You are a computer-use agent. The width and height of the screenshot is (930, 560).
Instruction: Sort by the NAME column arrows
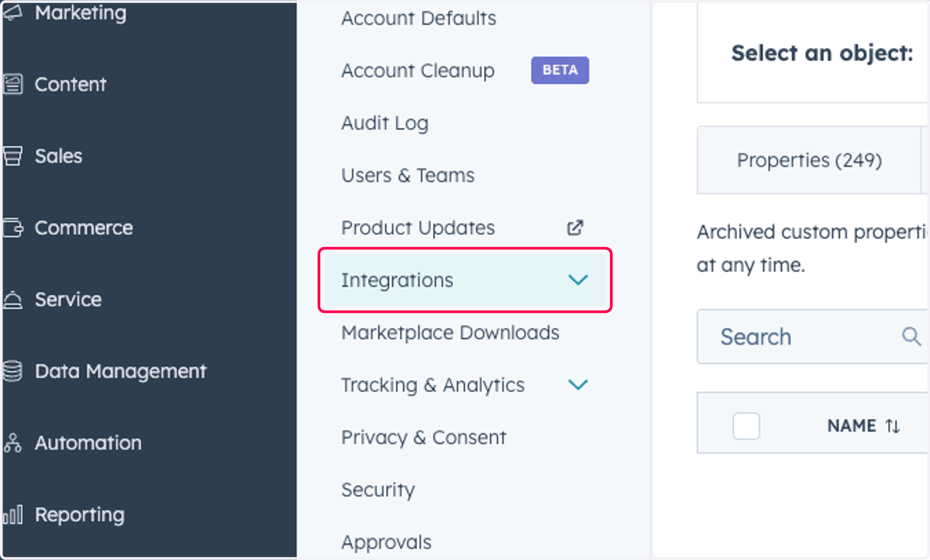[893, 426]
